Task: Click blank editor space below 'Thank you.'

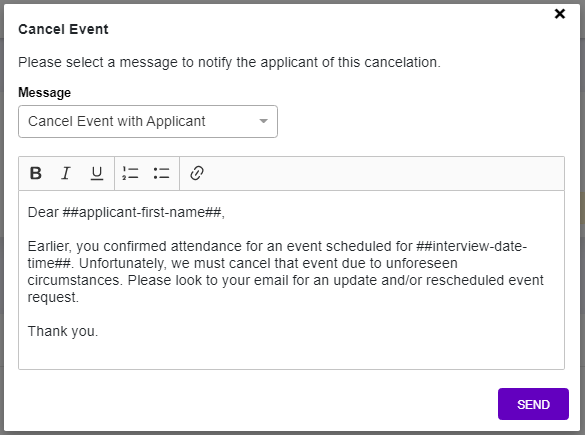Action: [x=291, y=354]
